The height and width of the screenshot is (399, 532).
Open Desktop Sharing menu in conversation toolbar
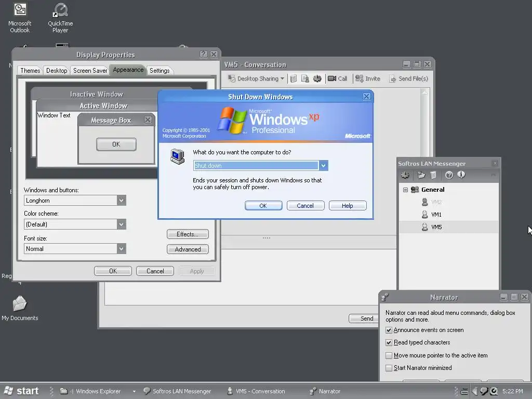[x=256, y=79]
